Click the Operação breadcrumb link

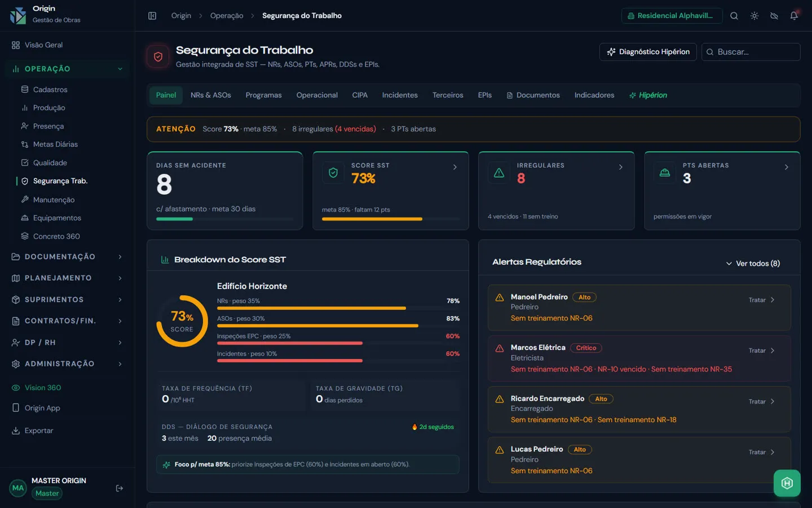coord(227,16)
